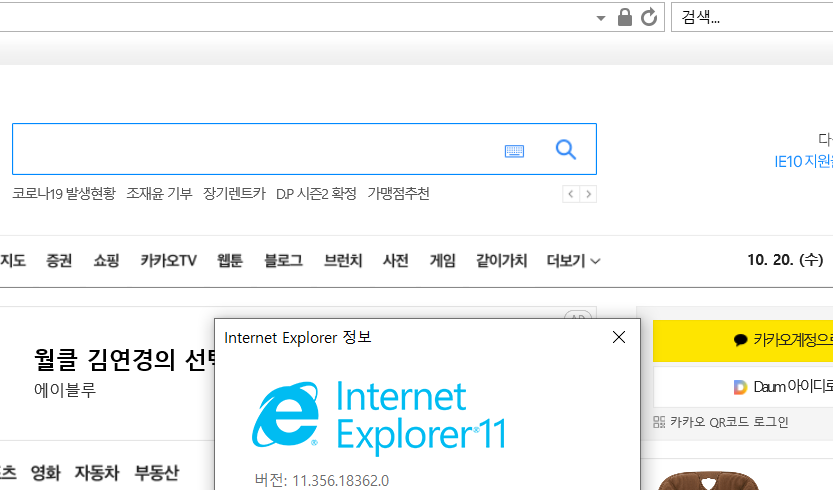Click the 10. 20. (수) date text
The width and height of the screenshot is (833, 490).
click(785, 260)
